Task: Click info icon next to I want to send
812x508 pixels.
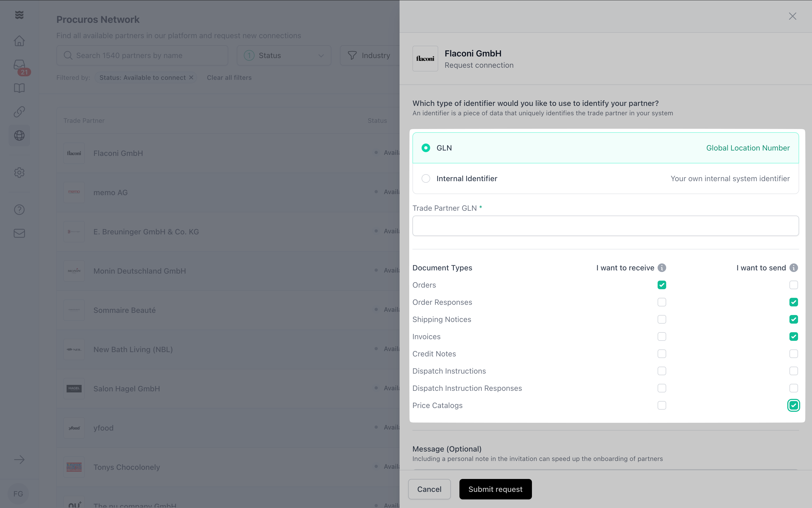Action: (x=793, y=268)
